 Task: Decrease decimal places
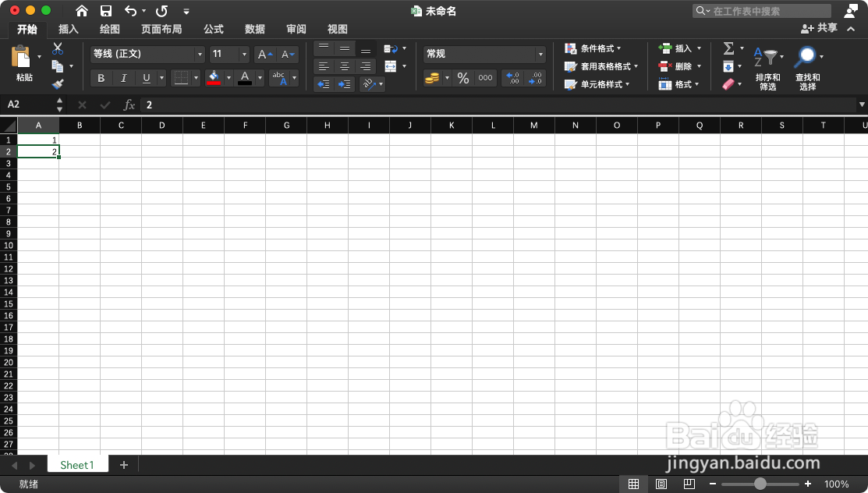[535, 78]
